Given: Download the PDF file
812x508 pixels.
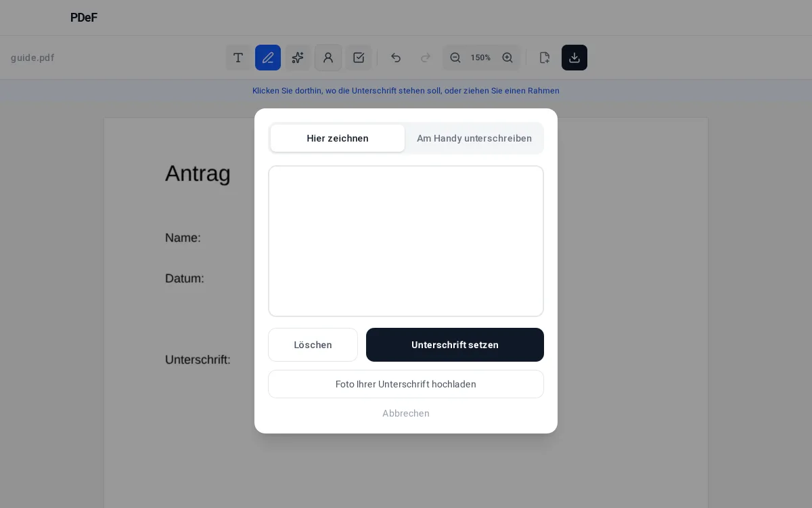Looking at the screenshot, I should click(x=574, y=58).
